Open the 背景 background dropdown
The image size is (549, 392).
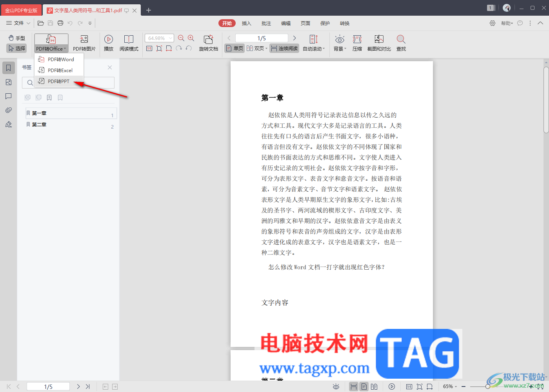coord(340,43)
